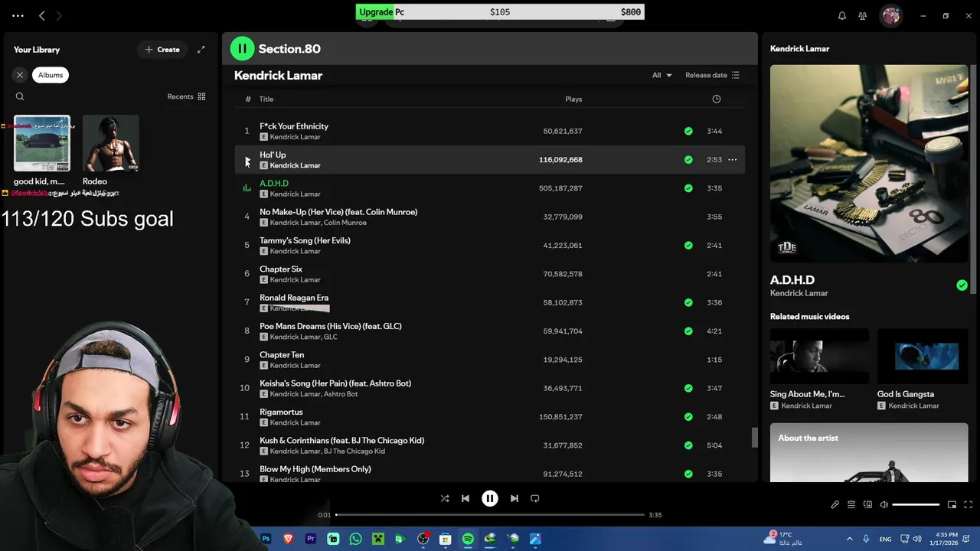Open the Recents sort dropdown

[186, 96]
